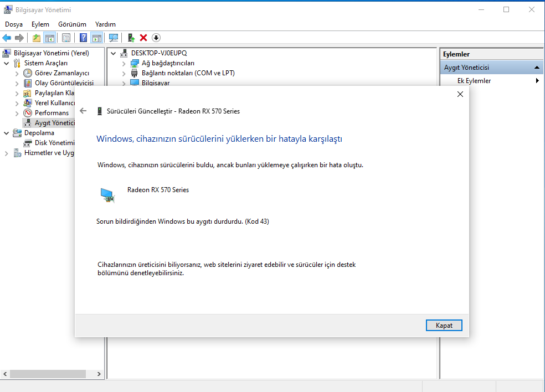Expand the Görev Zamanlayıcı node

pyautogui.click(x=17, y=73)
